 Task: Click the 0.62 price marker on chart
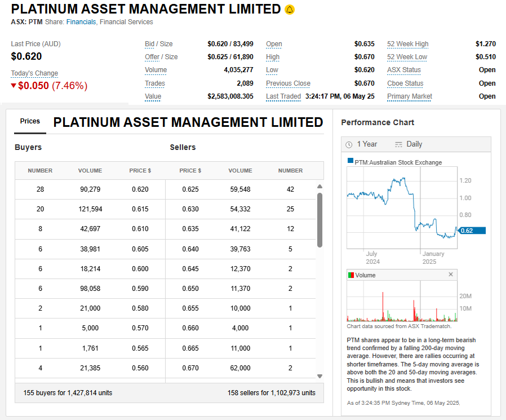coord(471,231)
